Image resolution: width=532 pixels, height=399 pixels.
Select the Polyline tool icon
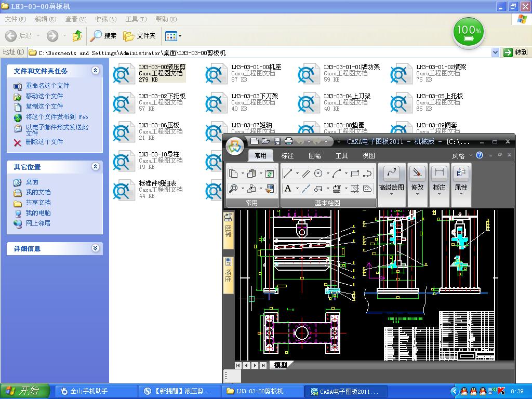coord(367,174)
